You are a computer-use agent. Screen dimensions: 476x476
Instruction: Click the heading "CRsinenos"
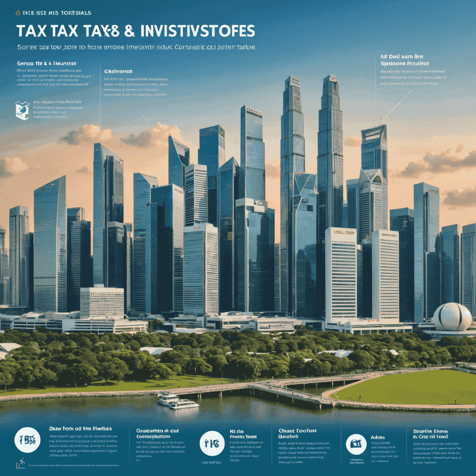pyautogui.click(x=118, y=71)
